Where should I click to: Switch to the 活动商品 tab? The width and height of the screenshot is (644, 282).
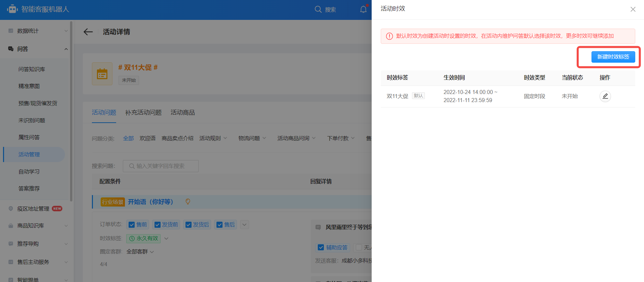click(x=183, y=113)
